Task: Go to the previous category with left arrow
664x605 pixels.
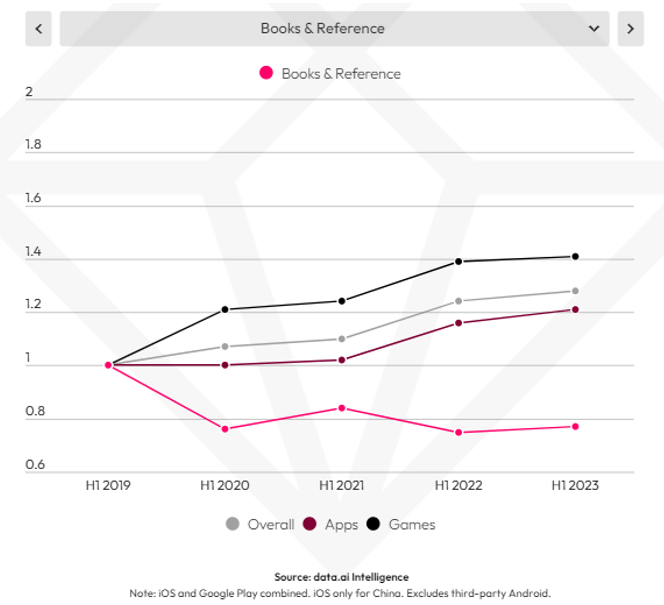Action: click(38, 28)
